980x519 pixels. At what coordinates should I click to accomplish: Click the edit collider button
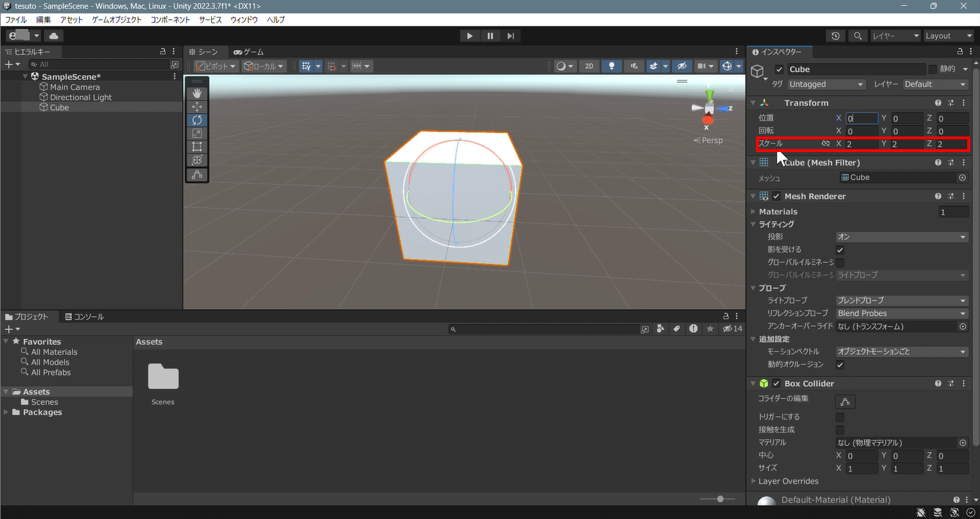(x=845, y=402)
